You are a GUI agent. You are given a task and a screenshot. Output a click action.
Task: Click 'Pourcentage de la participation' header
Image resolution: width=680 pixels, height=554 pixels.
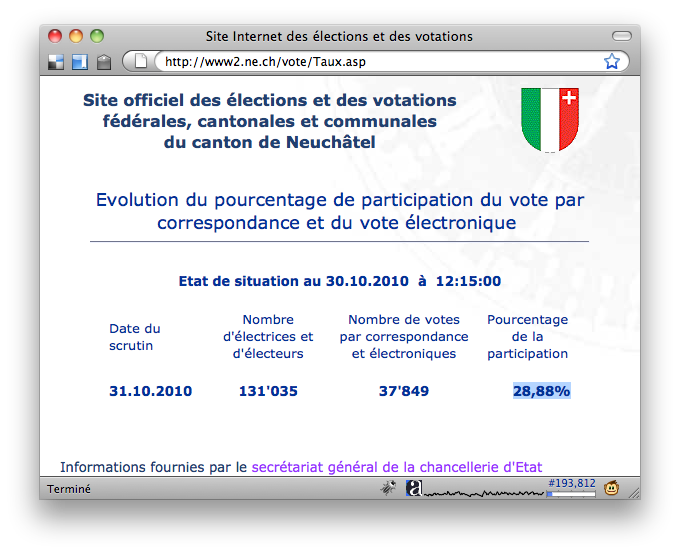(527, 336)
